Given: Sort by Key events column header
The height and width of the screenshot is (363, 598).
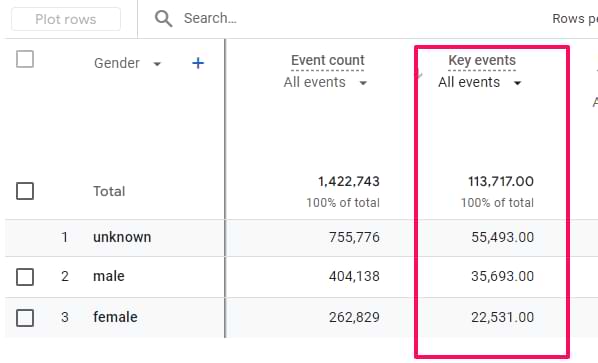Looking at the screenshot, I should 482,60.
